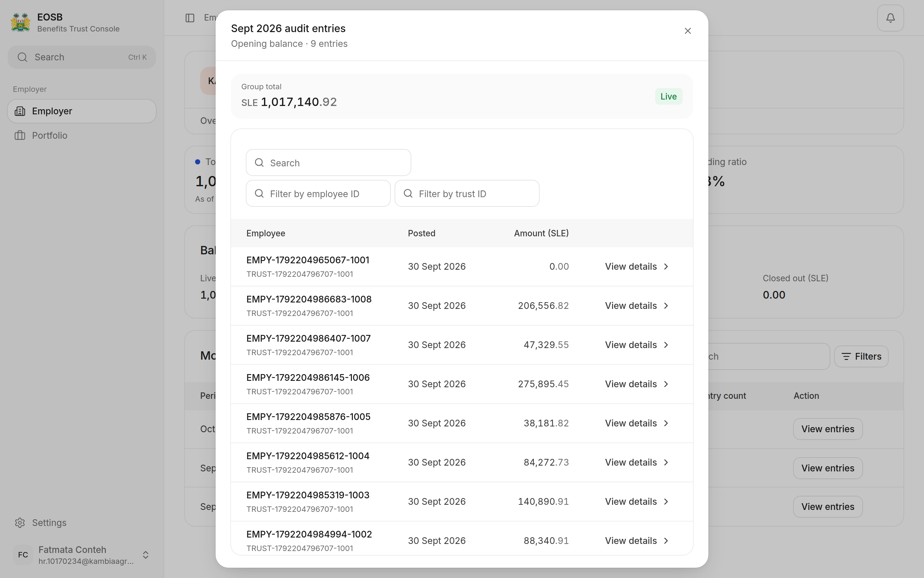Click the magnifier icon in trust ID filter
Viewport: 924px width, 578px height.
tap(408, 193)
